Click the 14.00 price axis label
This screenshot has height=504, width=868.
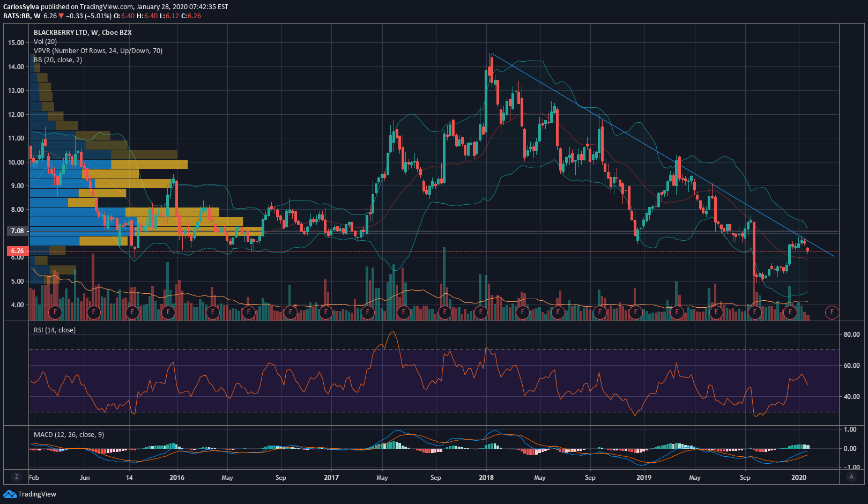click(16, 67)
